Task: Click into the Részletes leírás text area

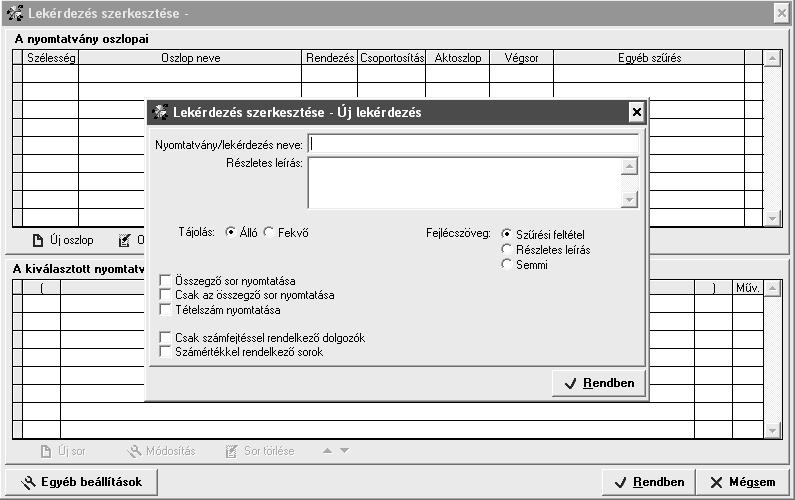Action: pos(464,183)
